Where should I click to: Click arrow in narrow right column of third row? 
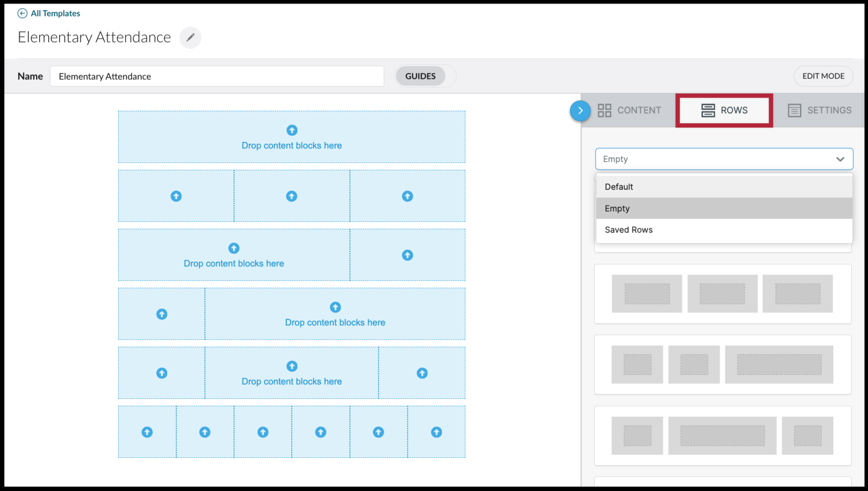[407, 255]
